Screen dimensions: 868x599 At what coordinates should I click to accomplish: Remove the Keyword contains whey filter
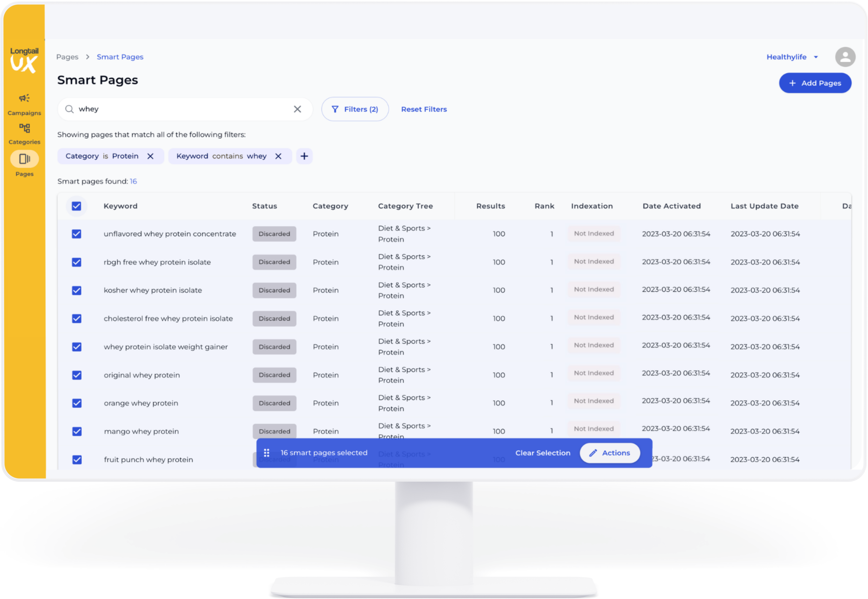pyautogui.click(x=278, y=156)
